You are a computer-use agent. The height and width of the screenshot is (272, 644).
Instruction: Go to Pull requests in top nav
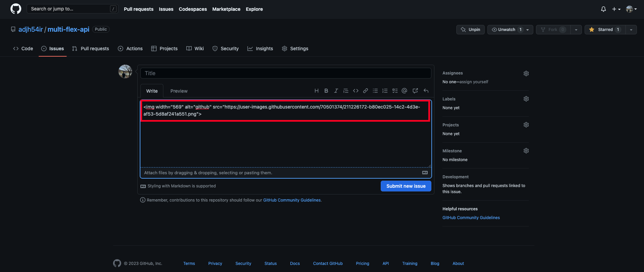pos(139,9)
